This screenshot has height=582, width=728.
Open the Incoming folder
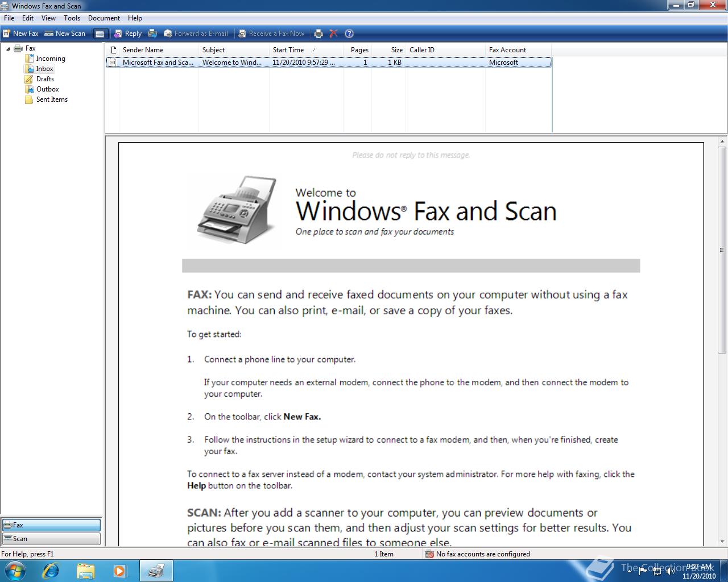point(51,59)
